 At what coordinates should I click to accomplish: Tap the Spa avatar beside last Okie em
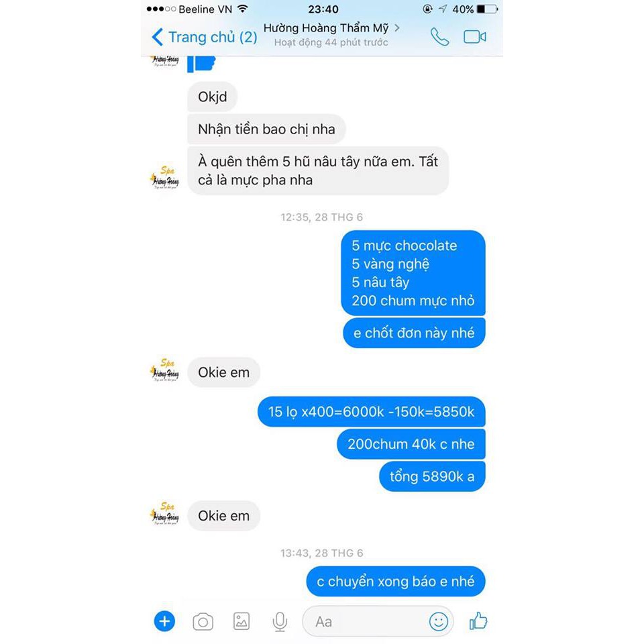(165, 514)
